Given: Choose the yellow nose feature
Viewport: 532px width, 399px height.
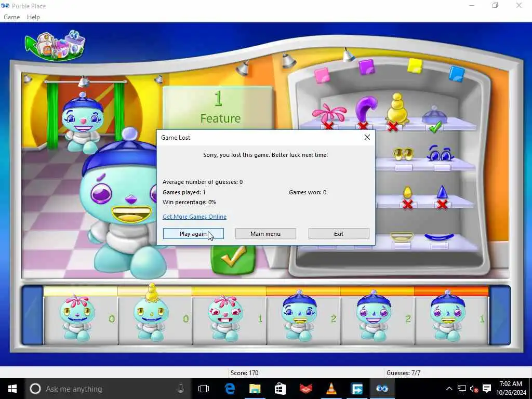Looking at the screenshot, I should pyautogui.click(x=407, y=193).
